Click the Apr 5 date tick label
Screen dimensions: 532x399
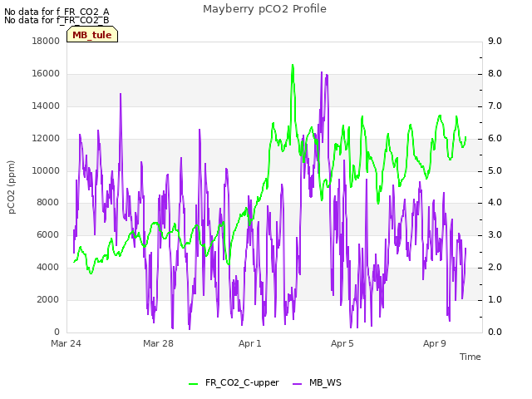(342, 343)
